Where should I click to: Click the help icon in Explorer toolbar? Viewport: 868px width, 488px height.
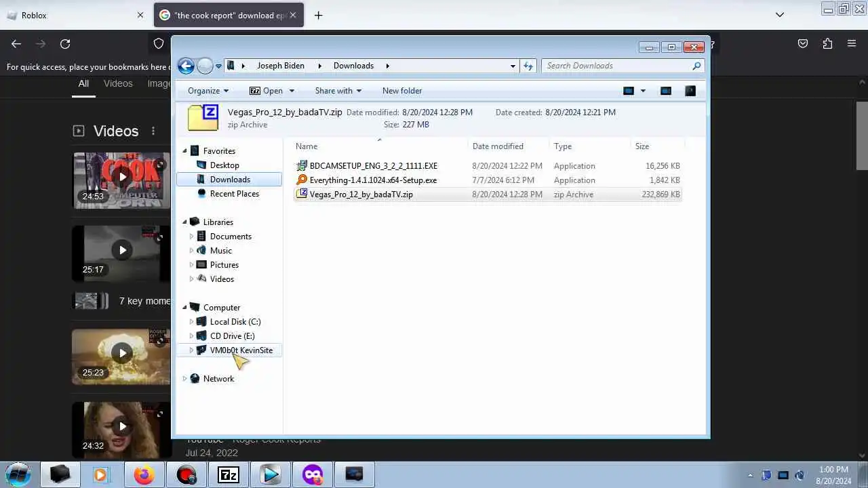(690, 91)
